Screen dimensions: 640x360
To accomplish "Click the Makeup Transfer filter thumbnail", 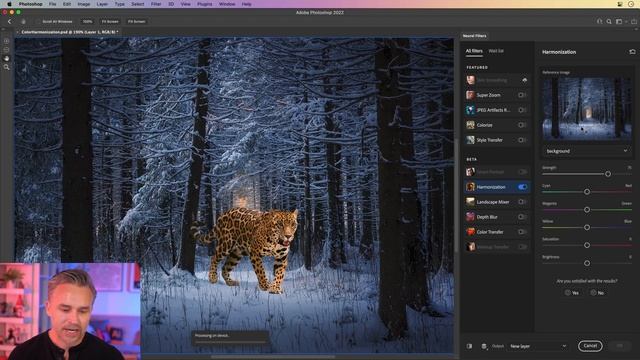I will [x=471, y=247].
